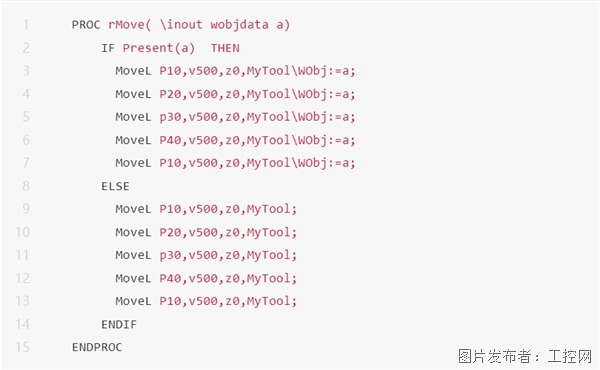Click the THEN keyword on line 2
Screen dimensions: 600x370
[225, 48]
